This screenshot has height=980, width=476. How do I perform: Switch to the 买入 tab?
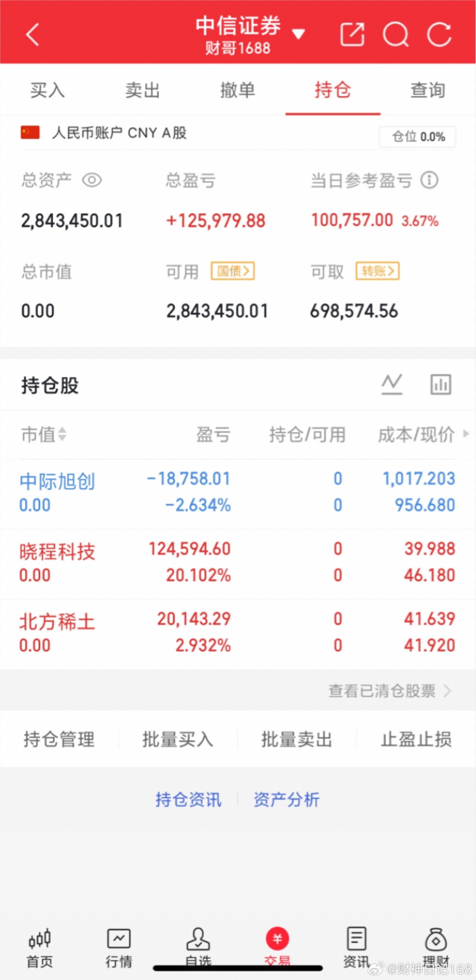(x=48, y=90)
